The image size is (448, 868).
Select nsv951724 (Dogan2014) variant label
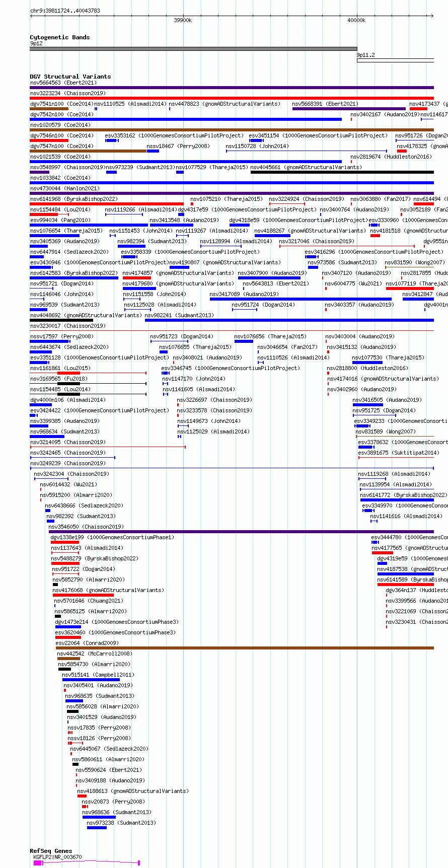point(263,305)
